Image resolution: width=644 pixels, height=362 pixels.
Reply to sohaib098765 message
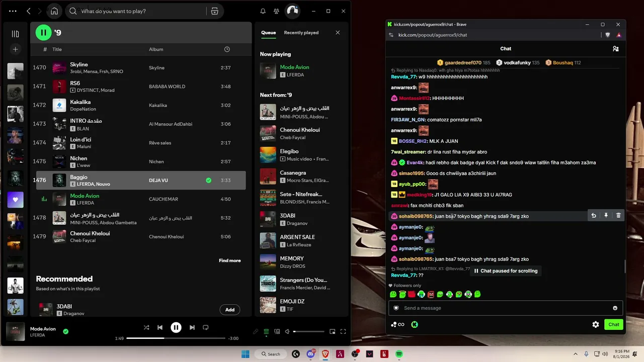tap(594, 216)
